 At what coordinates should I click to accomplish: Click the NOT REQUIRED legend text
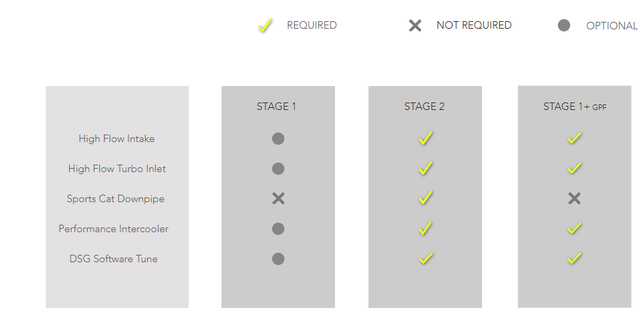pyautogui.click(x=474, y=25)
